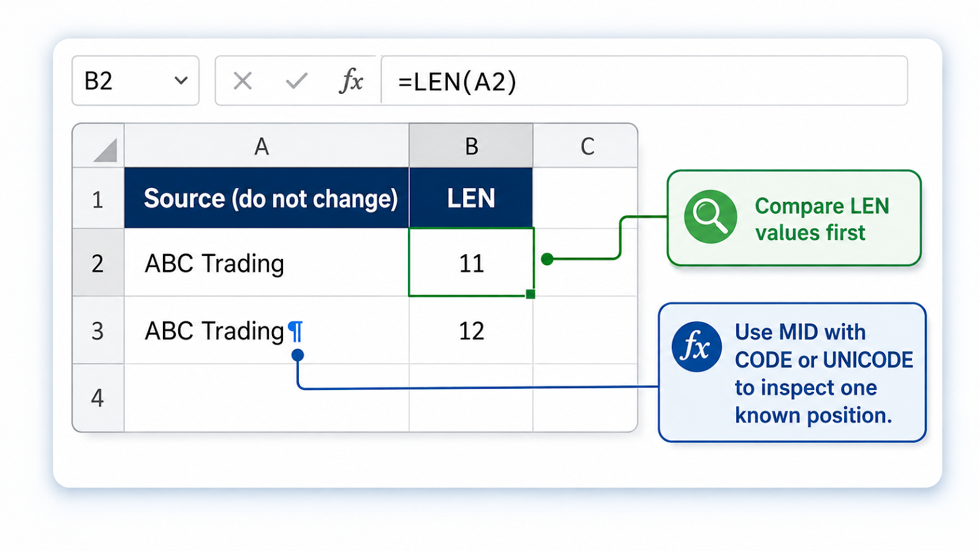Cancel formula entry with the X icon

(x=243, y=81)
